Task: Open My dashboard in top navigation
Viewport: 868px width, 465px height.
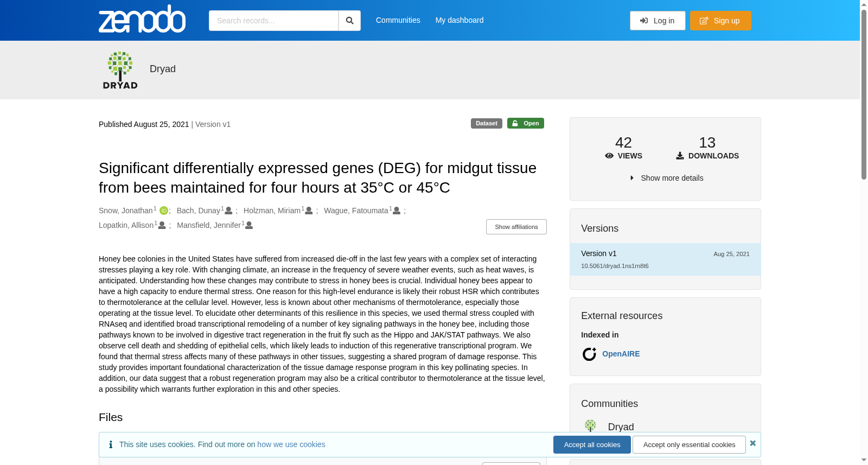Action: pyautogui.click(x=459, y=20)
